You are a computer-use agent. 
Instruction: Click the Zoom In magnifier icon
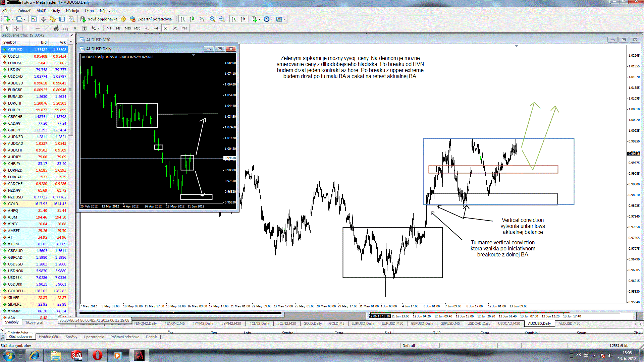click(x=212, y=19)
